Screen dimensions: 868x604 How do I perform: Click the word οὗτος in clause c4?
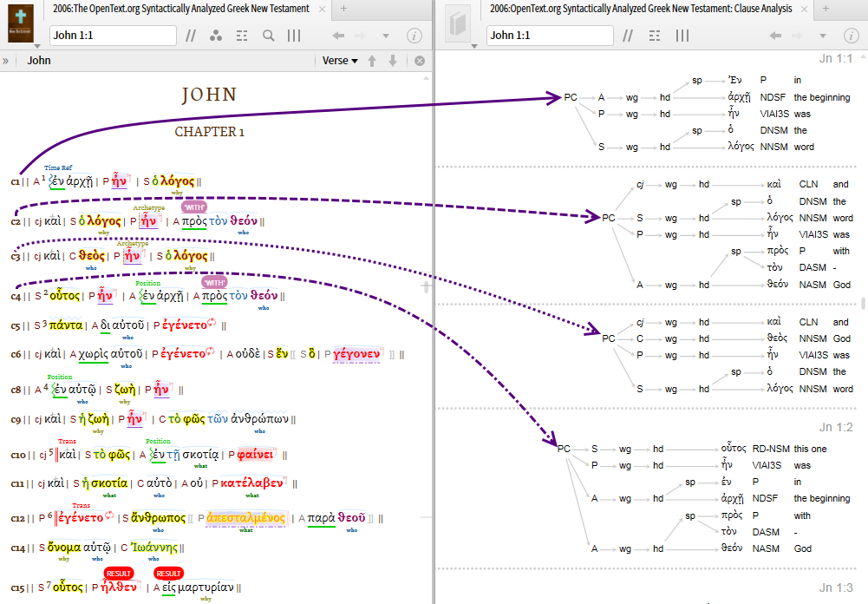[65, 295]
